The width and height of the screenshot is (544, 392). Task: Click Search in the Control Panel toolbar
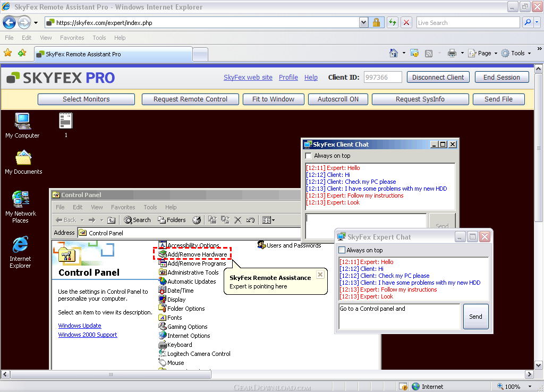pos(138,220)
